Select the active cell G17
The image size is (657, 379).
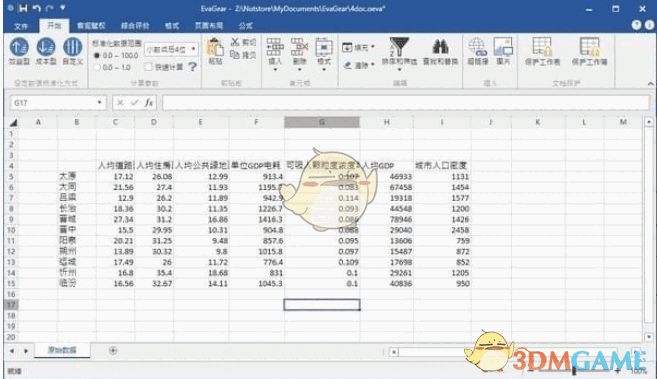(322, 305)
